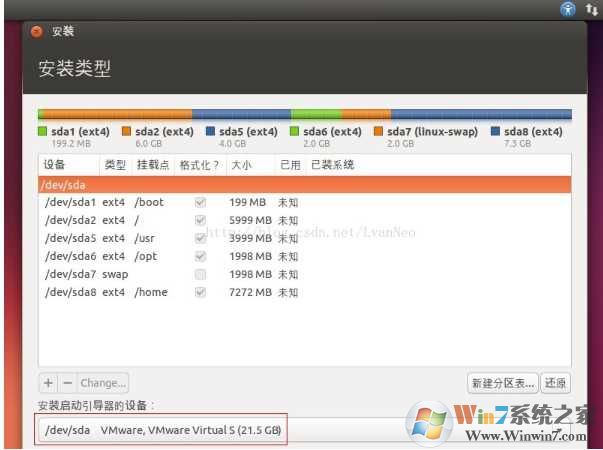Screen dimensions: 603x450
Task: Click the 199 MB size value
Action: (247, 202)
